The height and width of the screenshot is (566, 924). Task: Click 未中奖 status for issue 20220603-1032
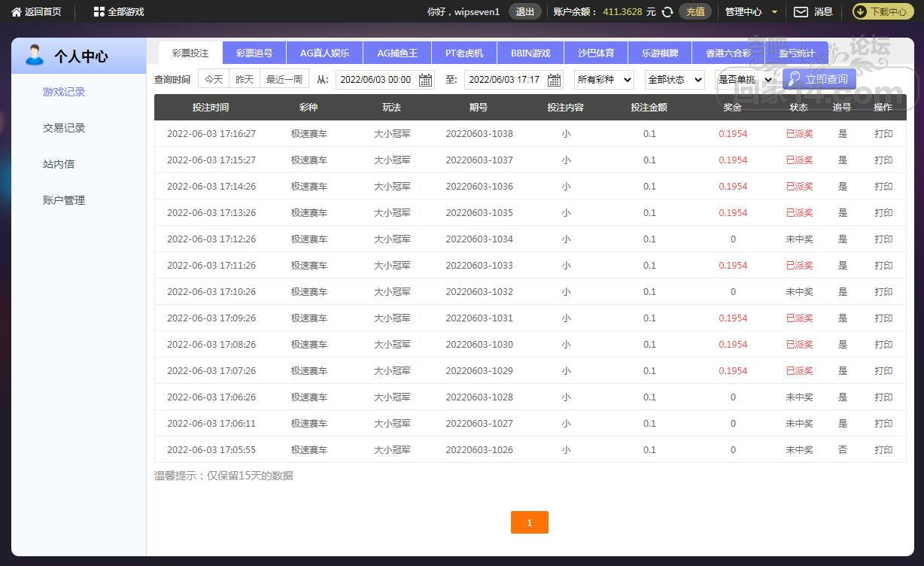pyautogui.click(x=800, y=292)
